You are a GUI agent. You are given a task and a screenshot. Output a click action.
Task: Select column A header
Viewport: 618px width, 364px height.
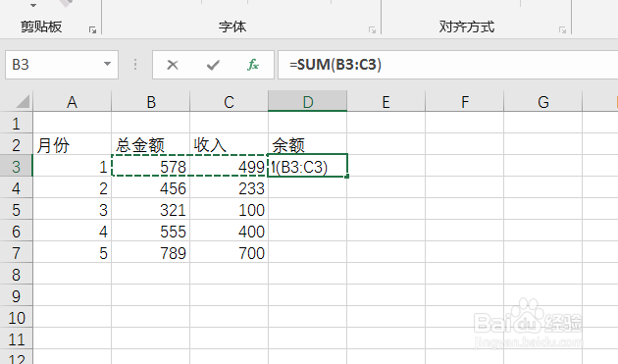(72, 102)
